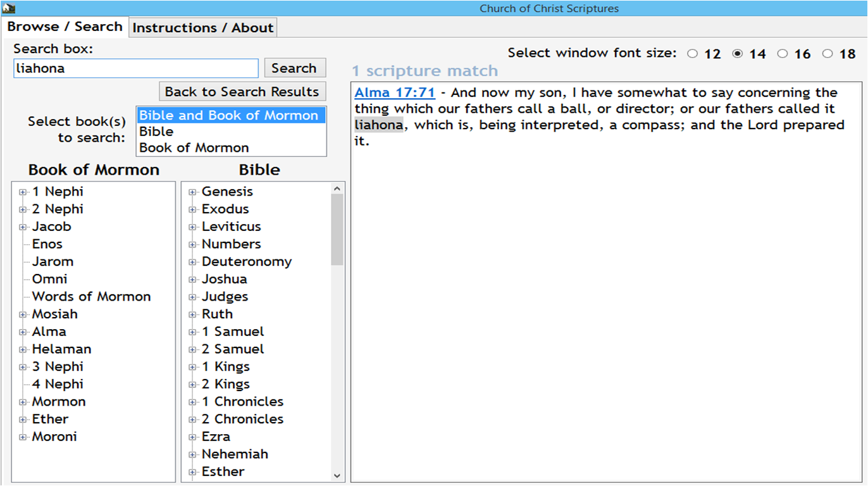Switch to the Browse / Search tab
This screenshot has width=868, height=486.
click(65, 27)
